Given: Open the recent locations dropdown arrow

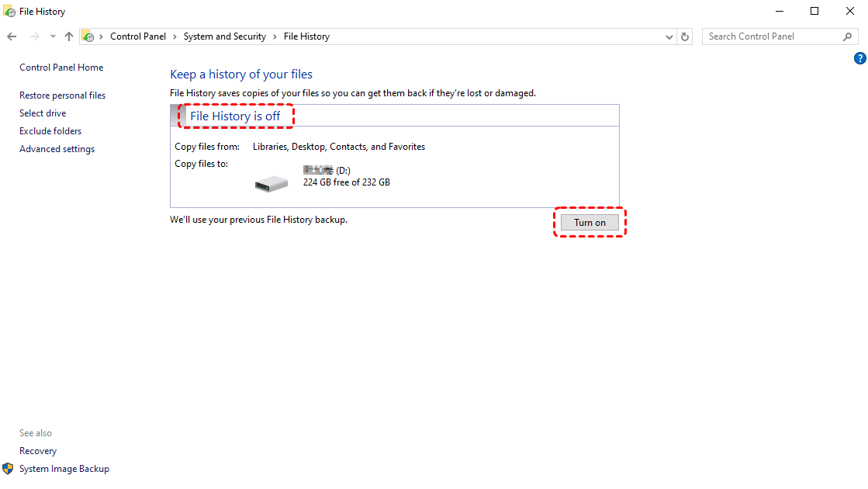Looking at the screenshot, I should 53,36.
